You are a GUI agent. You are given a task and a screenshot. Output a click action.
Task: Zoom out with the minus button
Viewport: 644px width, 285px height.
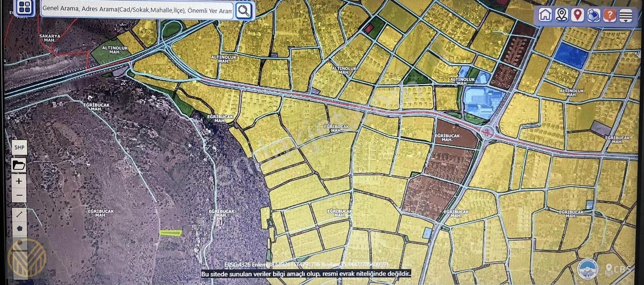click(x=19, y=196)
